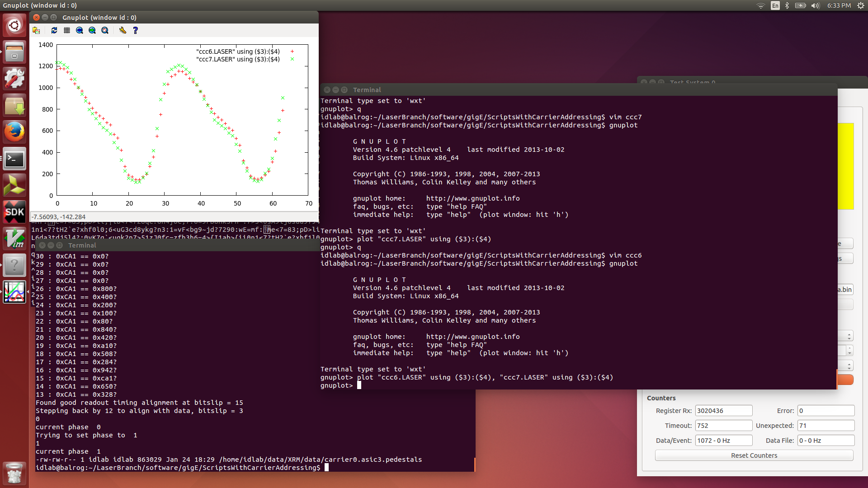Click the 'vim ccc7' command line in Terminal

(x=481, y=117)
